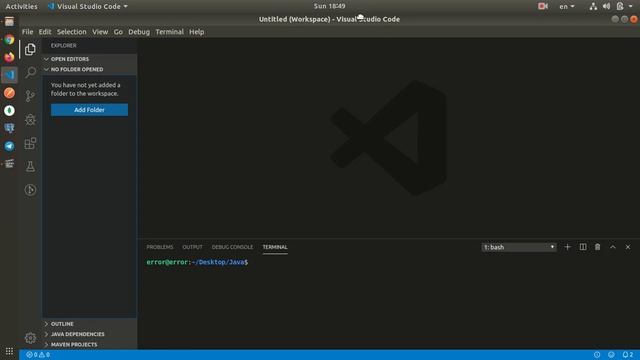Image resolution: width=640 pixels, height=360 pixels.
Task: Open the Terminal menu
Action: click(x=169, y=32)
